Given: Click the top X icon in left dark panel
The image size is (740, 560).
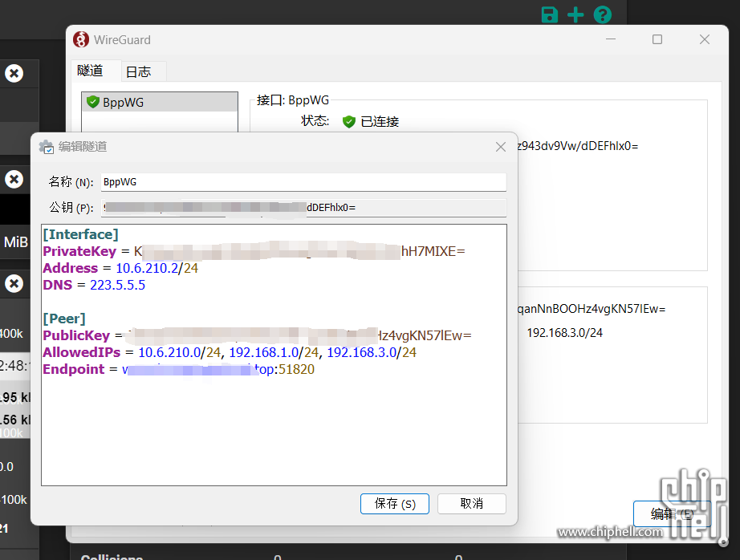Looking at the screenshot, I should 14,73.
